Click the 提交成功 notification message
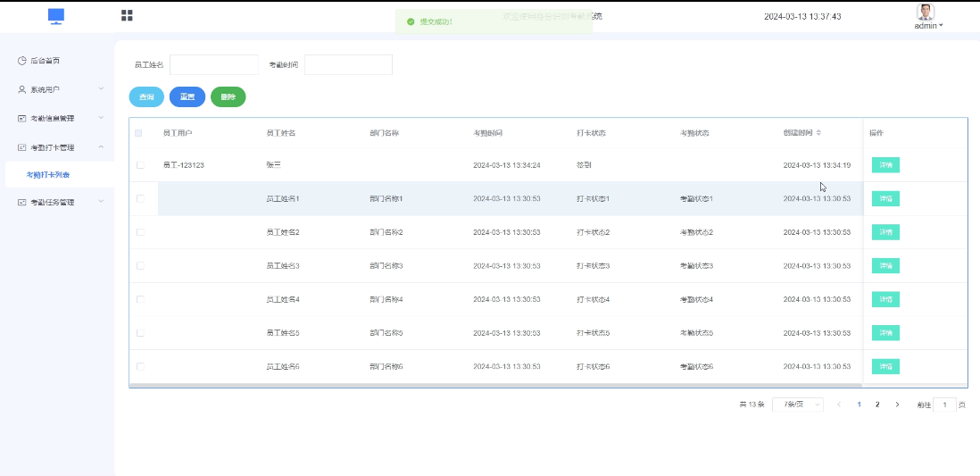The image size is (980, 476). (x=494, y=21)
